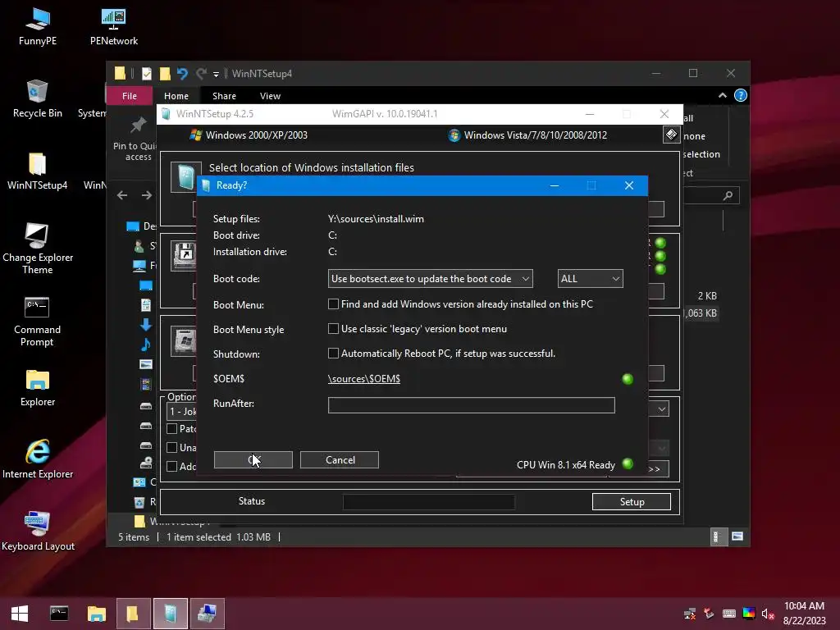Screen dimensions: 840x630
Task: Click the redo icon in Explorer title bar
Action: (202, 73)
